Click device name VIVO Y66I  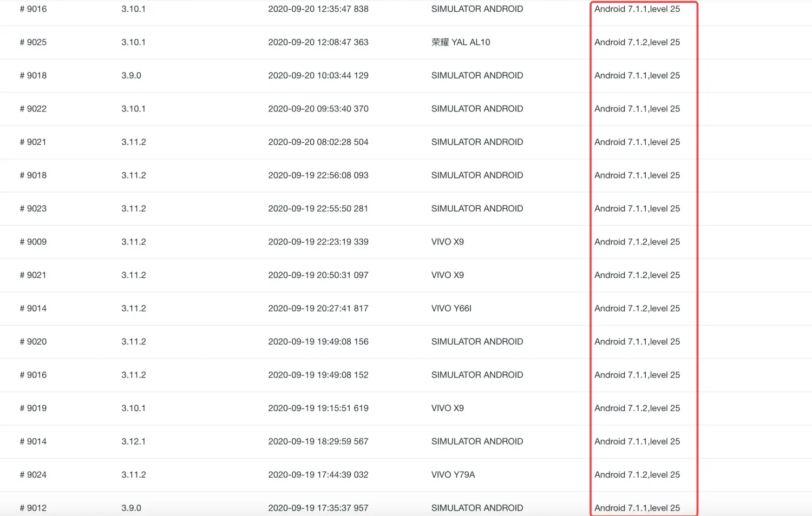point(451,308)
